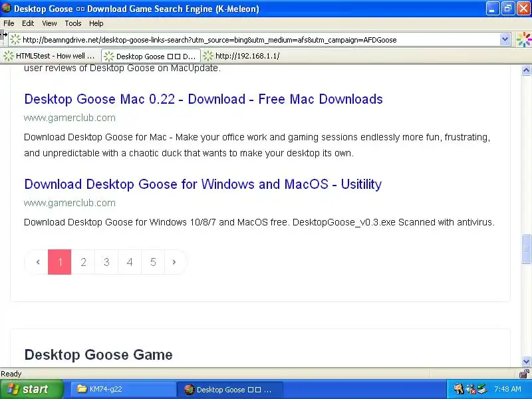Click the Ready status bar text
The width and height of the screenshot is (532, 399).
pos(11,374)
